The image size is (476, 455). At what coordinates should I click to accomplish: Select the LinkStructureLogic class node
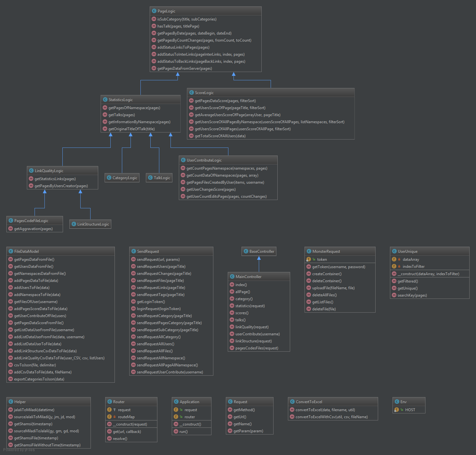click(x=90, y=224)
